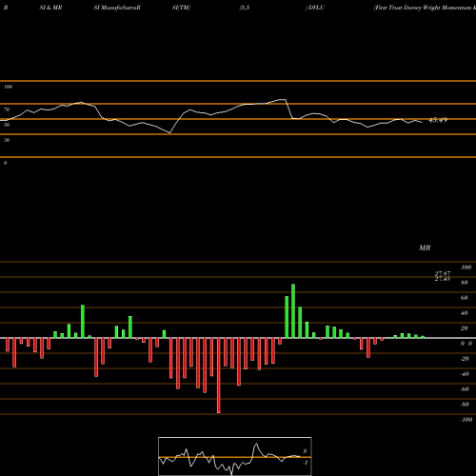This screenshot has height=476, width=476.
Task: Click the deepest red MR histogram bar
Action: [219, 375]
